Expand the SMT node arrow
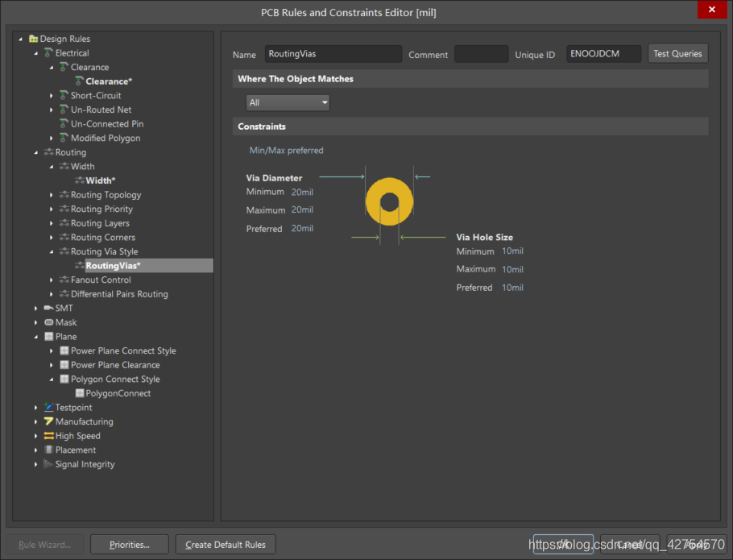Screen dimensions: 733x560 click(x=36, y=308)
